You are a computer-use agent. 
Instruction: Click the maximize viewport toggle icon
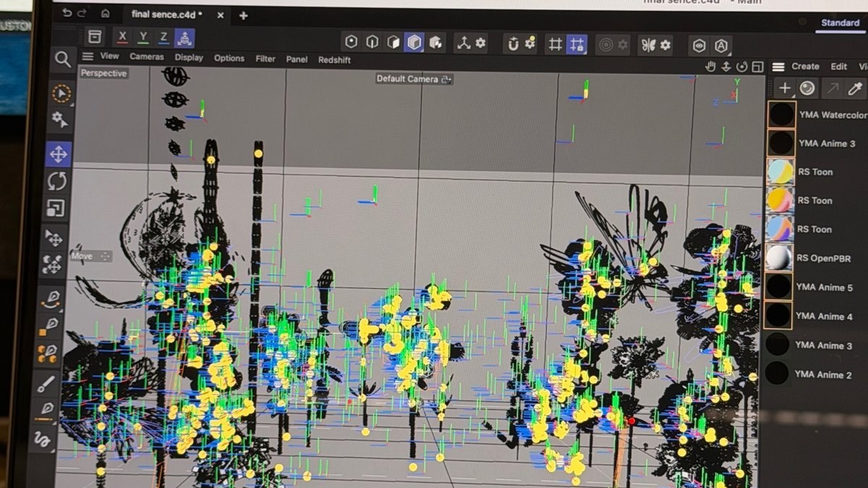(757, 67)
